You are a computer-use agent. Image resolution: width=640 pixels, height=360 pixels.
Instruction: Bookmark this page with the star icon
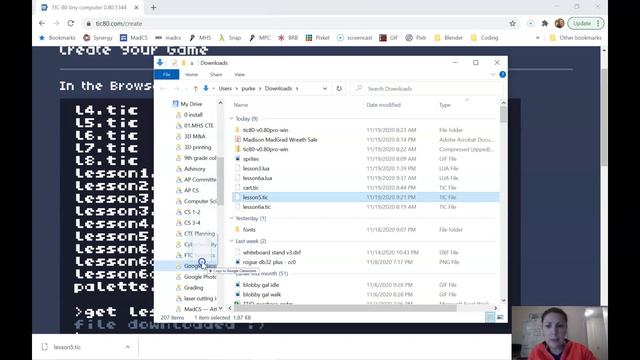coord(513,24)
